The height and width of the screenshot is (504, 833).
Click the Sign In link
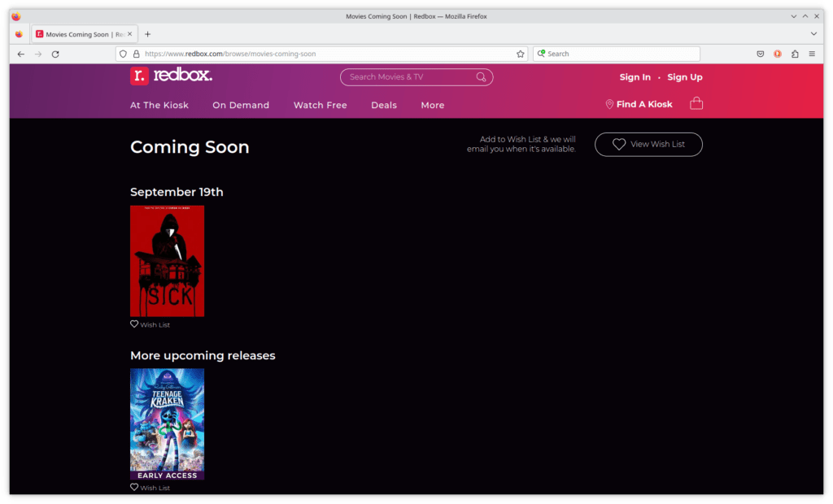tap(635, 77)
